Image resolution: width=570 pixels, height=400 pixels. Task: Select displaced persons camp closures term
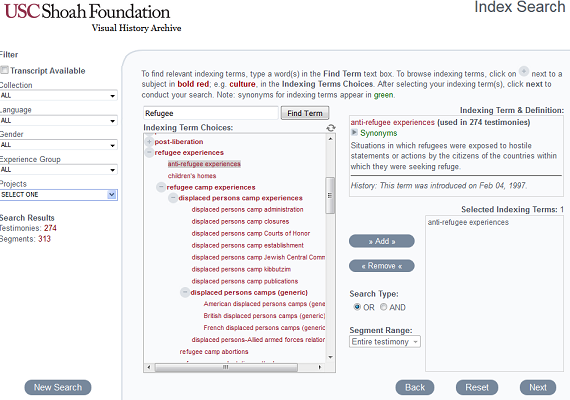coord(240,221)
